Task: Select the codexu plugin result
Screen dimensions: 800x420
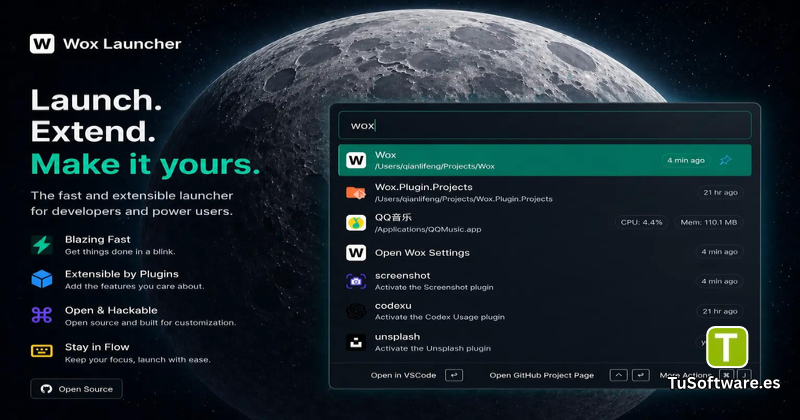Action: 545,311
